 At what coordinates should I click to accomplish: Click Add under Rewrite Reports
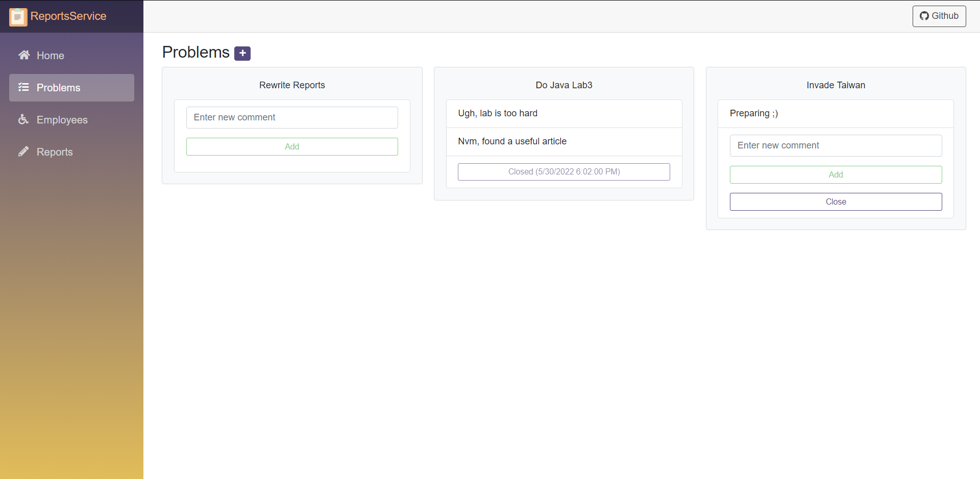coord(292,146)
